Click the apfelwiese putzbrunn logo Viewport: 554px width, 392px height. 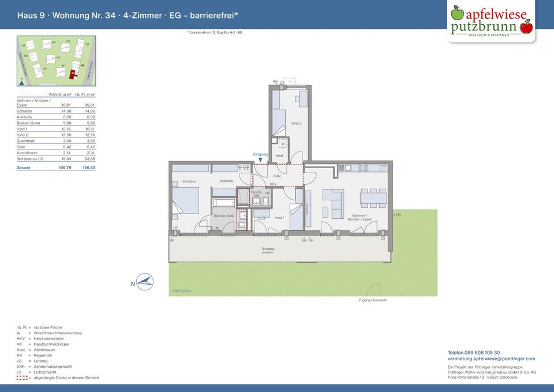491,21
